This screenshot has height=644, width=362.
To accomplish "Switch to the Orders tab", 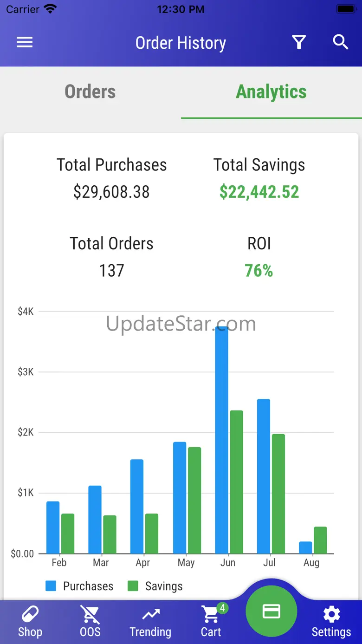I will click(90, 92).
